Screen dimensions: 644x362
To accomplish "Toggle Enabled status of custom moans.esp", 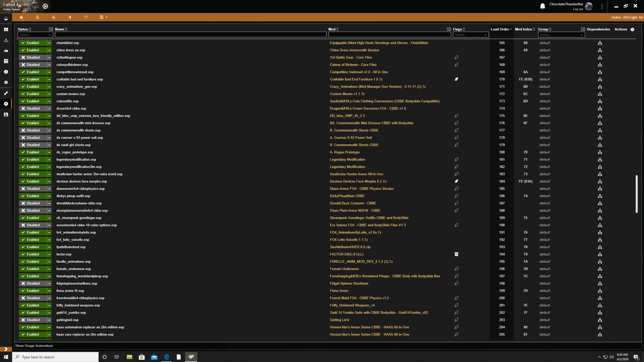I will point(33,94).
